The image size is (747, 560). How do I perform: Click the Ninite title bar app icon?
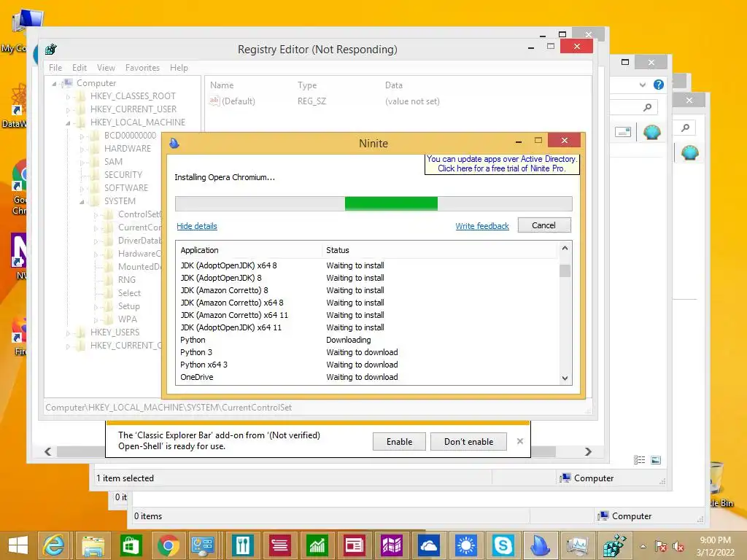(x=174, y=142)
